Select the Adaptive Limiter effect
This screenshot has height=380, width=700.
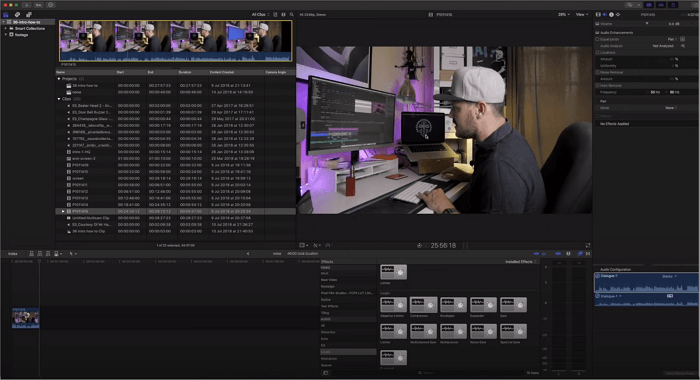tap(393, 305)
